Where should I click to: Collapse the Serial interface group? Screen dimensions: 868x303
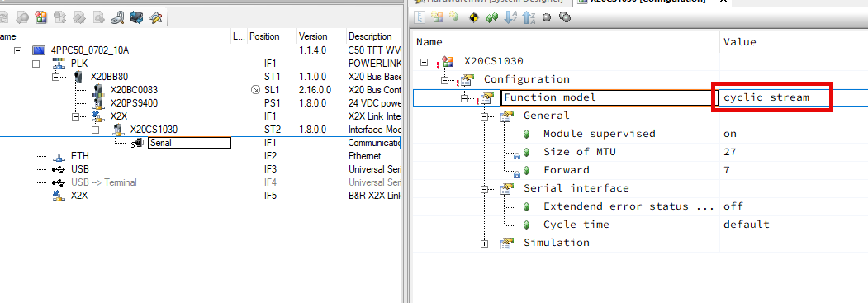point(485,189)
